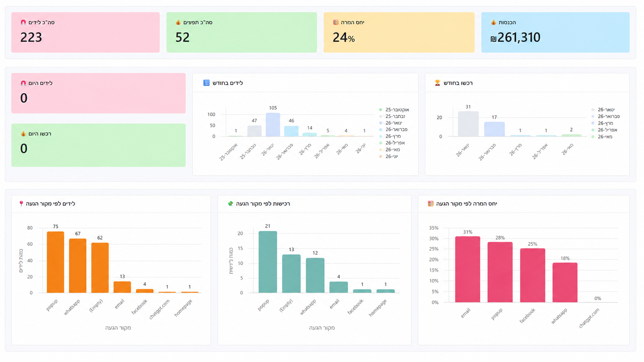Click the money bag icon on revenue card
This screenshot has height=362, width=644.
pos(493,22)
